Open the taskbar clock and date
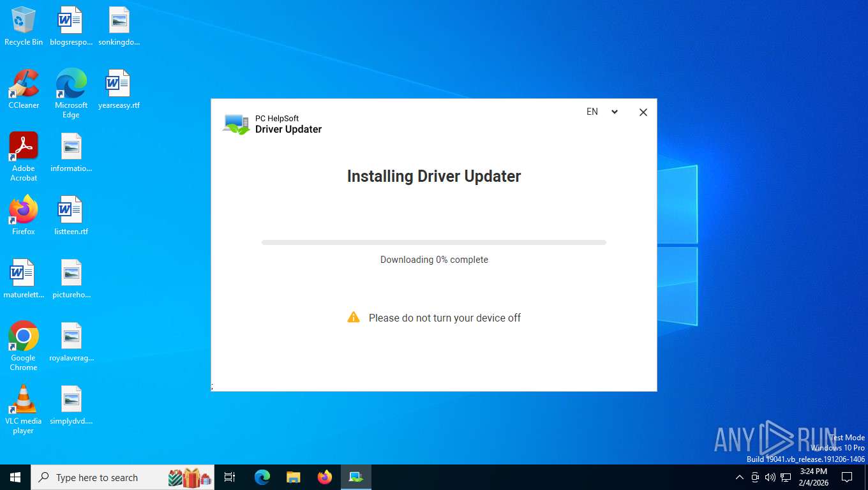 coord(813,477)
